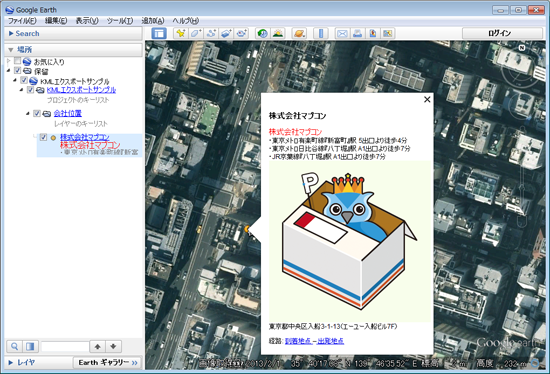Viewport: 550px width, 374px height.
Task: Click the Save Image toolbar icon
Action: pyautogui.click(x=373, y=33)
